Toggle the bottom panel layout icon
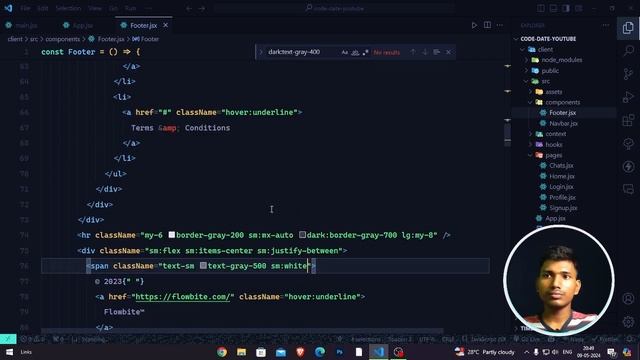This screenshot has width=640, height=360. [x=553, y=8]
